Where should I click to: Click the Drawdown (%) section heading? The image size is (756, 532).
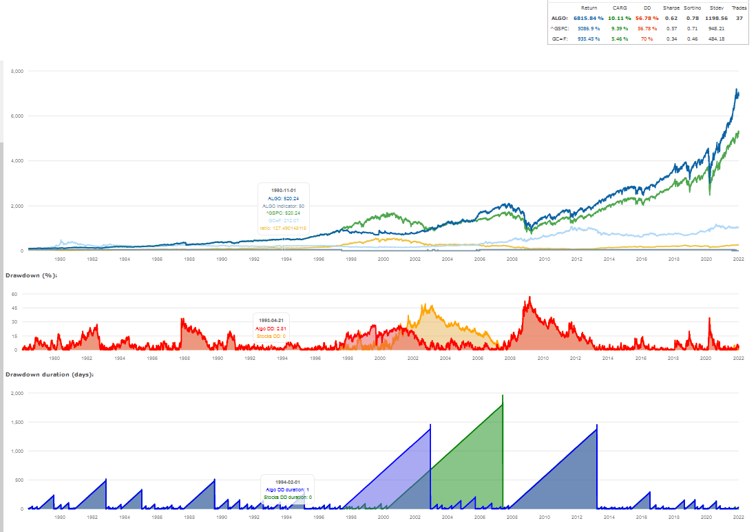pos(32,275)
